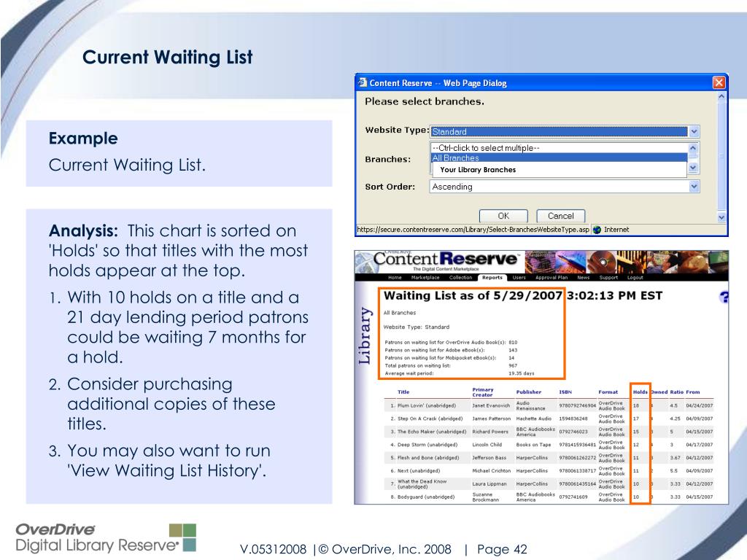
Task: Open the Support menu tab
Action: click(608, 277)
